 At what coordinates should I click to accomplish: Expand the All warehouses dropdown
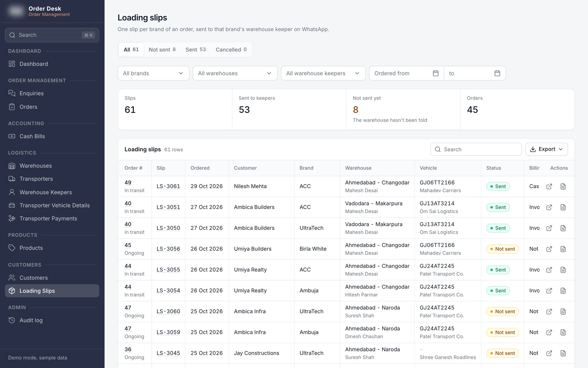(235, 73)
